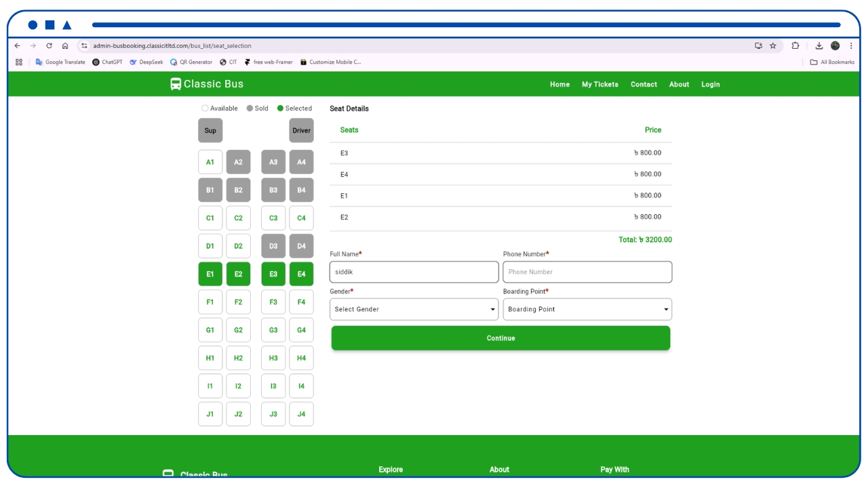
Task: Expand the Select Gender dropdown
Action: [x=414, y=309]
